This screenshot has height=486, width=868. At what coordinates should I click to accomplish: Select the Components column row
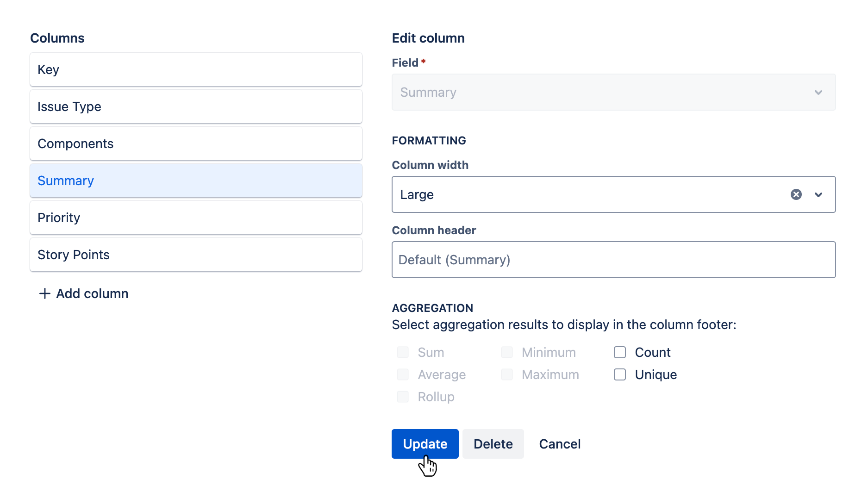(196, 143)
